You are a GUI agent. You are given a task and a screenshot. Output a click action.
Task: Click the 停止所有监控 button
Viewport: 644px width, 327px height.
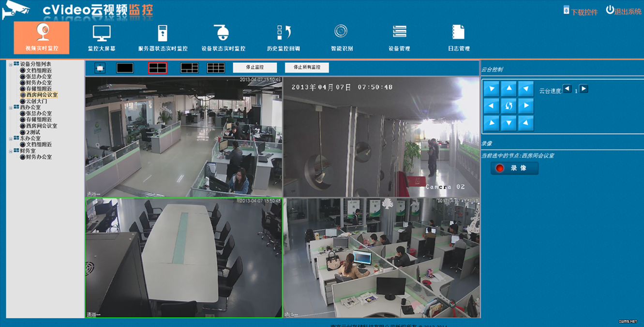(x=307, y=68)
